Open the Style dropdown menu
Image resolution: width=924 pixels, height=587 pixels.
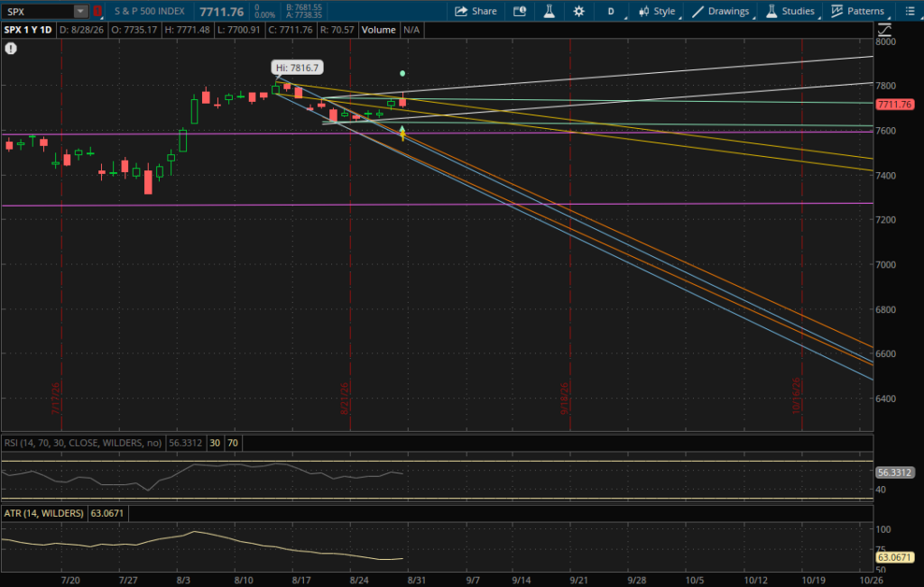[x=657, y=11]
